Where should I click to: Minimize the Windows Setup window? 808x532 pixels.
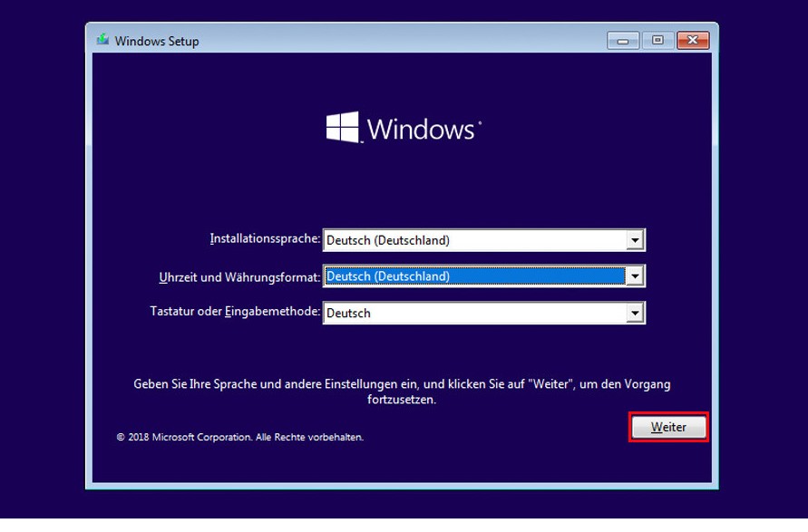click(x=623, y=40)
